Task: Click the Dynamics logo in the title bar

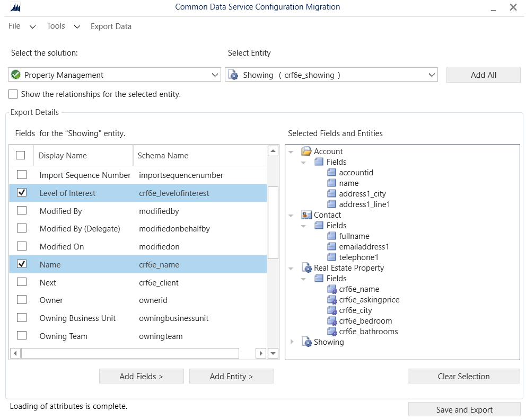Action: 15,7
